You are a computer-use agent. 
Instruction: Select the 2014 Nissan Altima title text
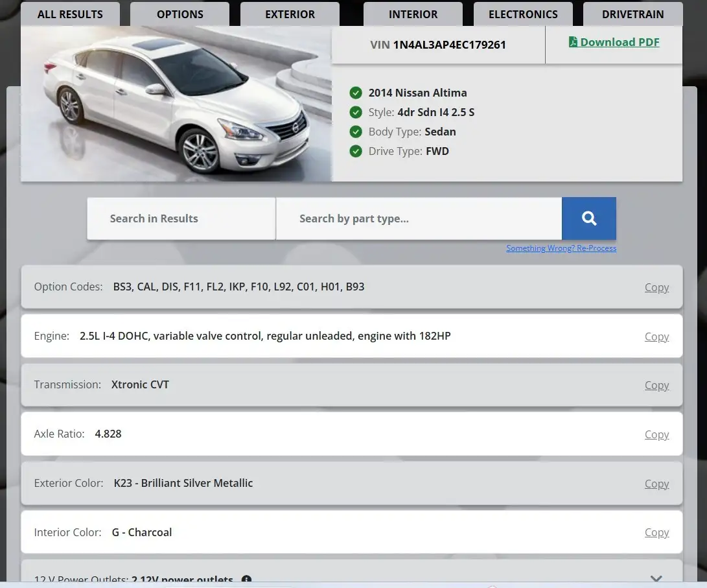(x=417, y=93)
